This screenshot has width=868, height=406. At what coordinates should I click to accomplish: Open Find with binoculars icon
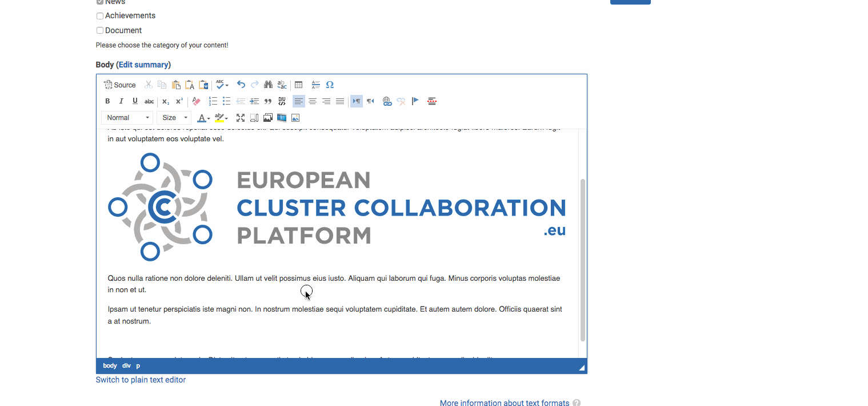click(x=268, y=85)
